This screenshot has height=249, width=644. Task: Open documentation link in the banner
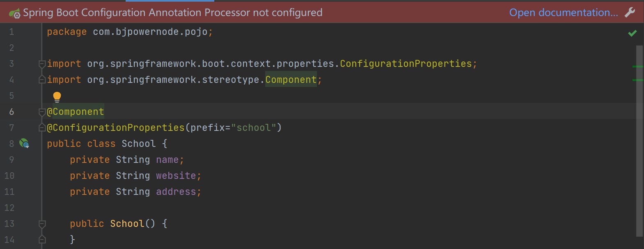click(x=563, y=12)
